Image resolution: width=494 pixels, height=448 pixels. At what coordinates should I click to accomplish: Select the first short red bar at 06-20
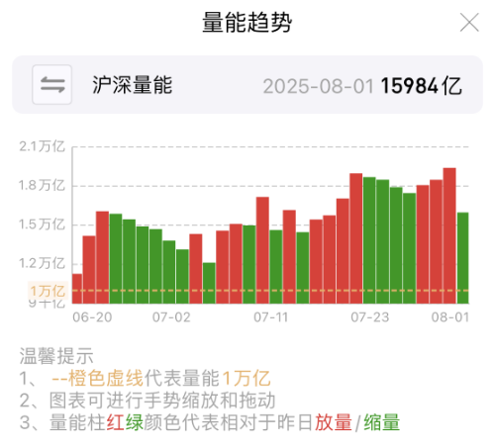coord(77,289)
